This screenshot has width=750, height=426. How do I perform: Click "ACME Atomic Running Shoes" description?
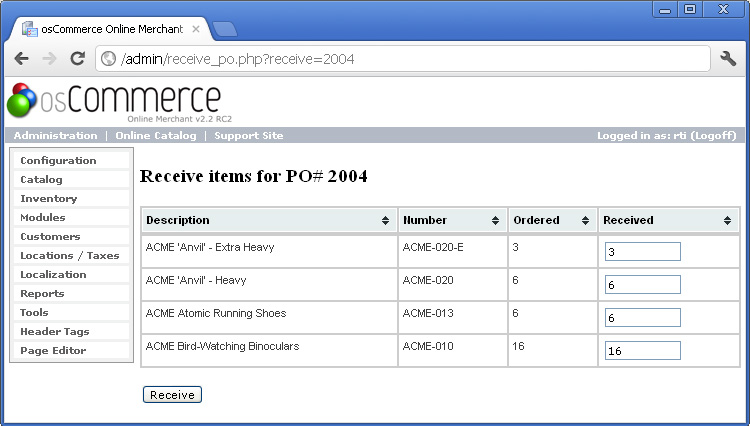pyautogui.click(x=216, y=313)
